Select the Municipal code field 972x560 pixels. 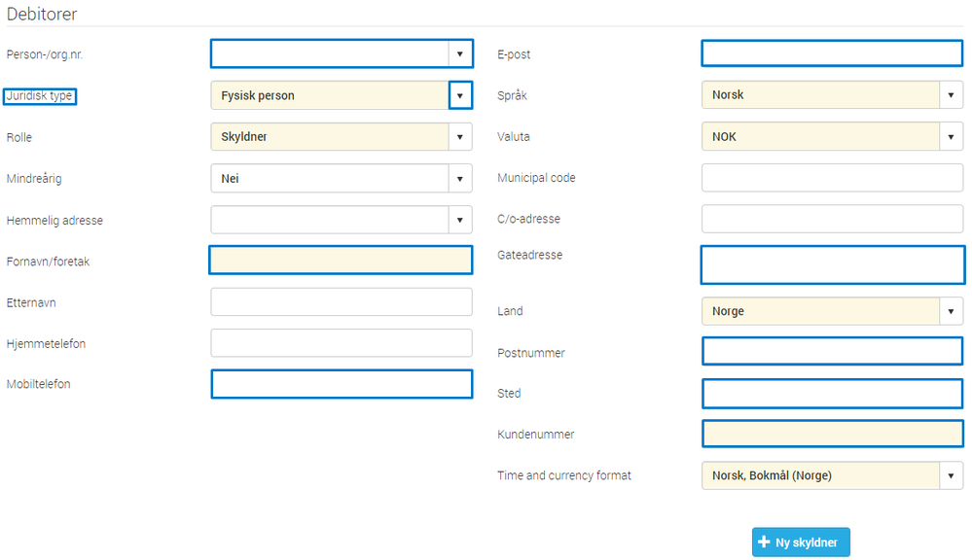coord(832,178)
